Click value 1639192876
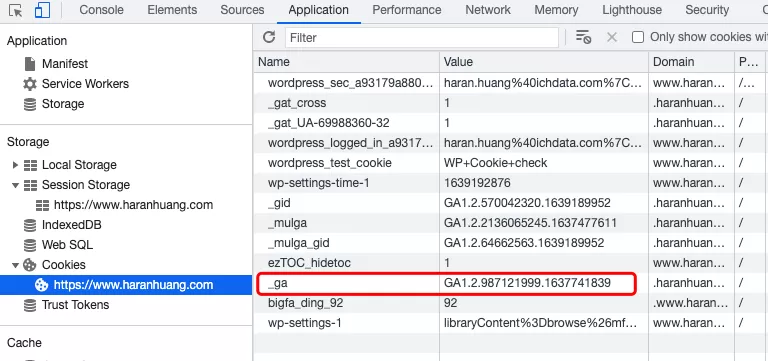This screenshot has height=361, width=768. tap(477, 183)
